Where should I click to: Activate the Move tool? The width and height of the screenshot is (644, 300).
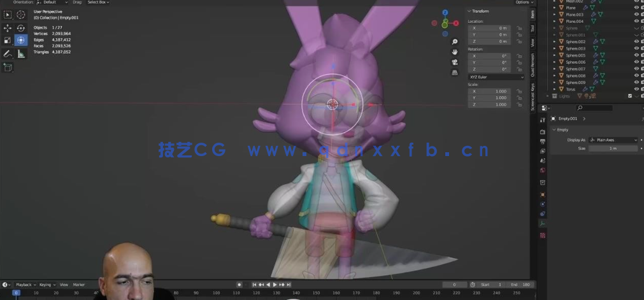(x=8, y=29)
